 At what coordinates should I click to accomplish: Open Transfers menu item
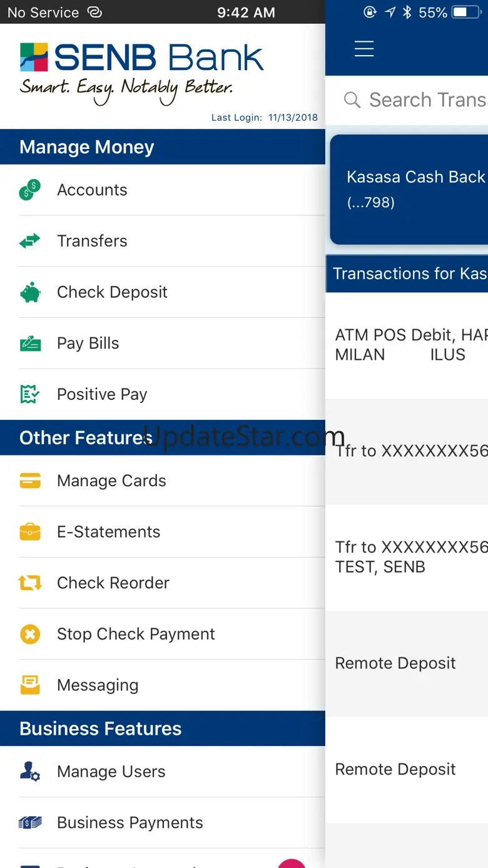click(163, 242)
